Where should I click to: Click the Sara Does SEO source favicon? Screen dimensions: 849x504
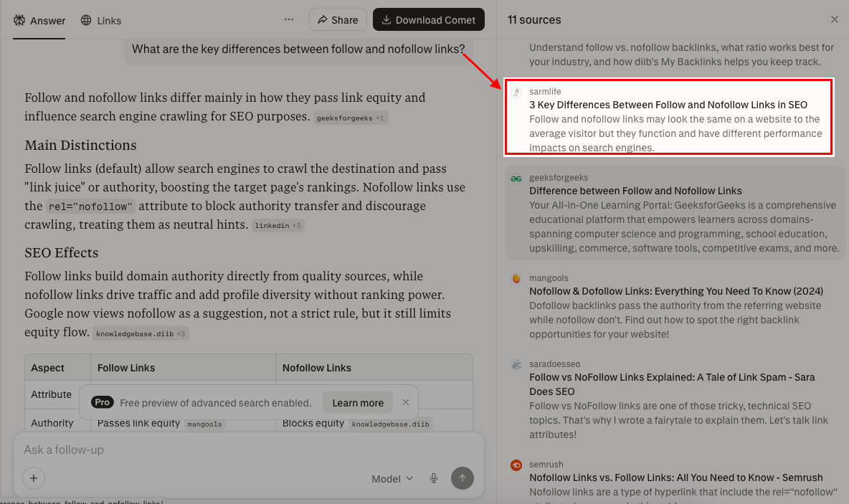click(516, 364)
